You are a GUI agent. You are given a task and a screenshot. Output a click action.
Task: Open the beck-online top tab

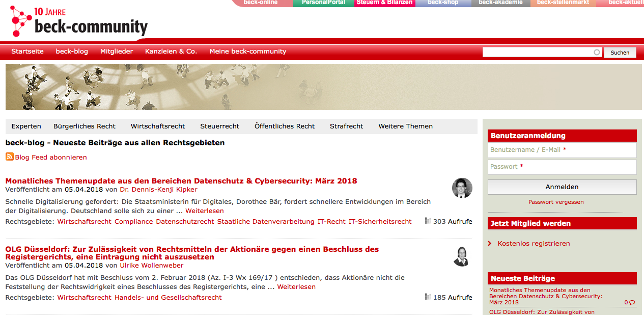point(261,3)
